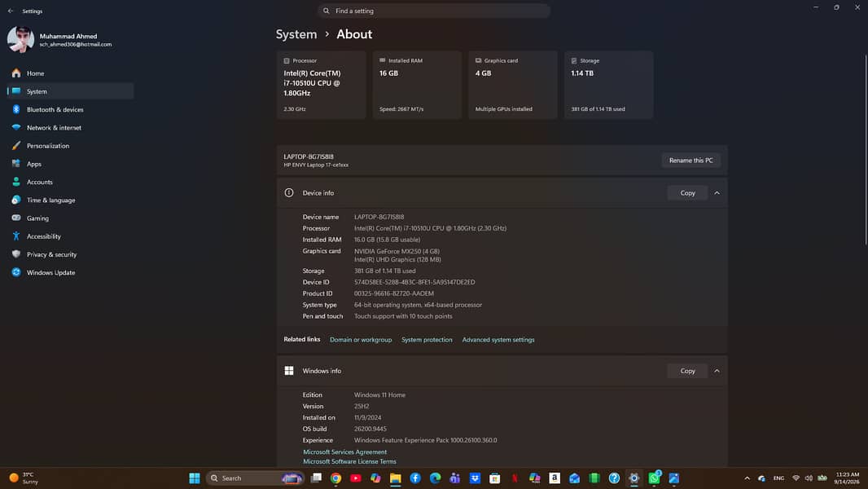Screen dimensions: 868x489
Task: Collapse the Windows info section
Action: tap(717, 371)
